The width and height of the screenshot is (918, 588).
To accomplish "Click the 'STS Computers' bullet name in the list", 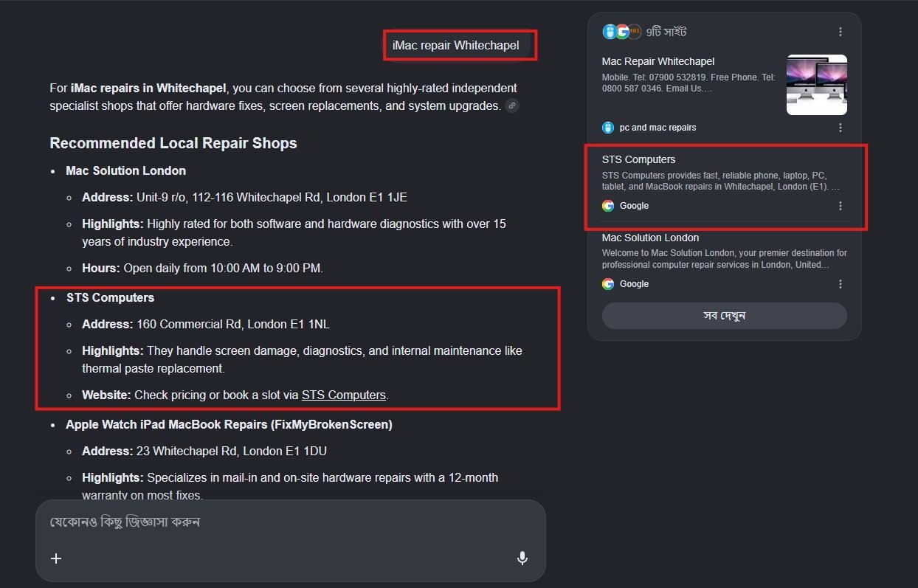I will pyautogui.click(x=111, y=297).
